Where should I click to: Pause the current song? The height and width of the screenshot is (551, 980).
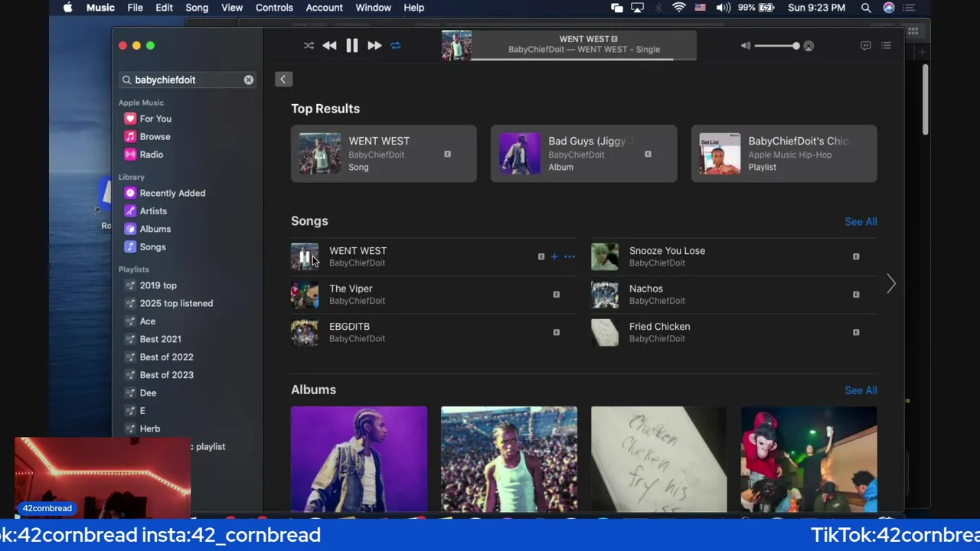coord(351,46)
